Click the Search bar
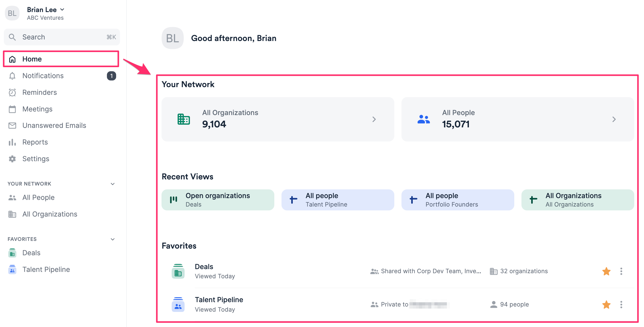This screenshot has width=644, height=327. click(x=62, y=37)
